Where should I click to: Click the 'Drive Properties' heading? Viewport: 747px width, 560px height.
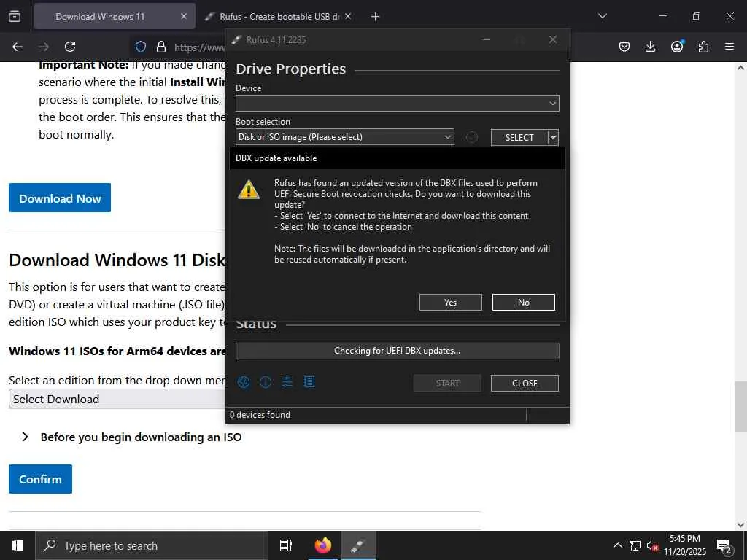[291, 69]
